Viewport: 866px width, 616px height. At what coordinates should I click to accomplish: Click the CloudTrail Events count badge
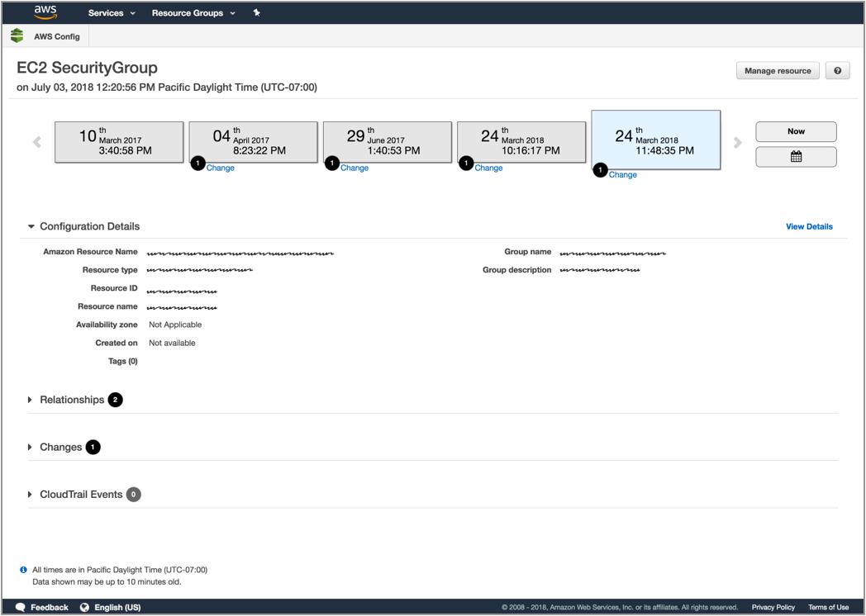pyautogui.click(x=133, y=495)
